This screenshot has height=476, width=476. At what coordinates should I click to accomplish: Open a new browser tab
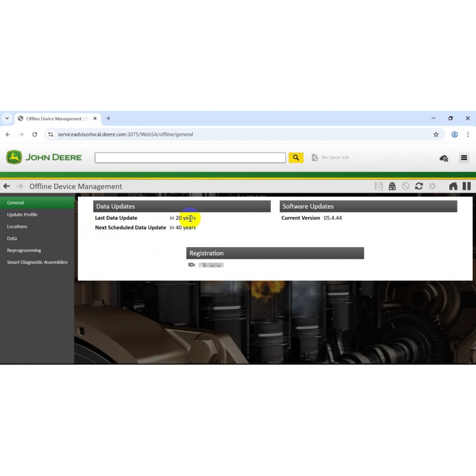click(x=108, y=118)
